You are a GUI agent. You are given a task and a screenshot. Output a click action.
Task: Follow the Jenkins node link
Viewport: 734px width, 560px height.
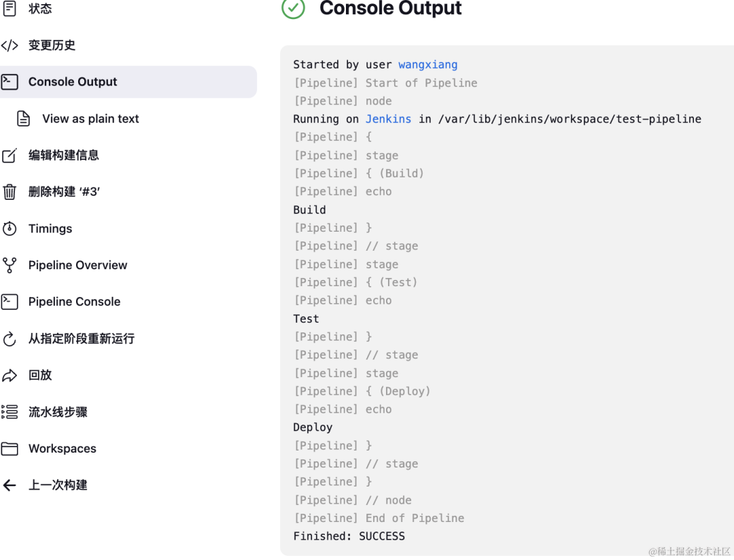pos(388,119)
